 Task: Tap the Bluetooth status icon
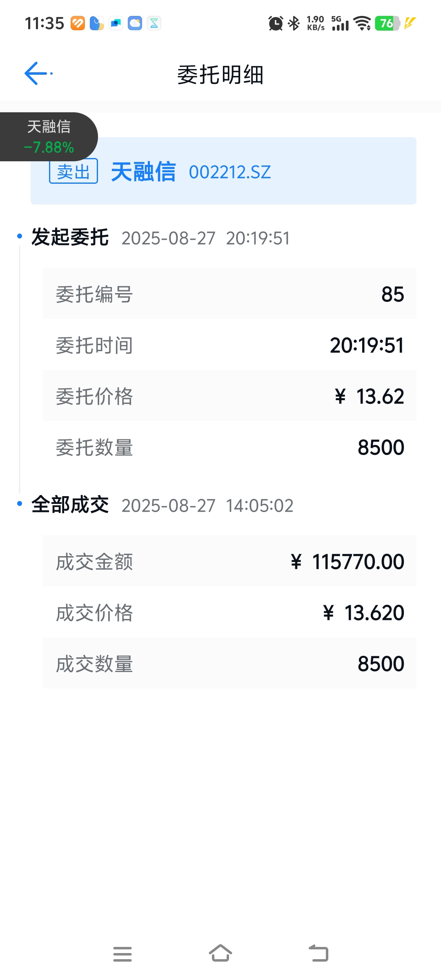(x=294, y=23)
